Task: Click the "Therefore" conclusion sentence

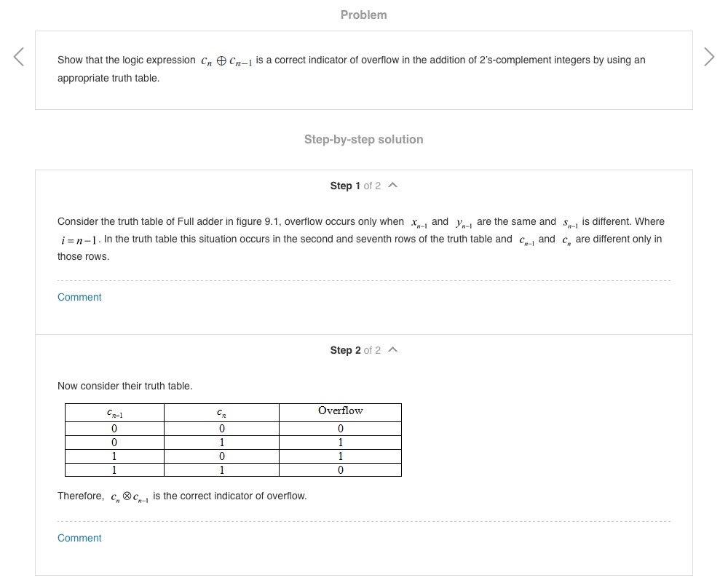Action: pos(182,496)
